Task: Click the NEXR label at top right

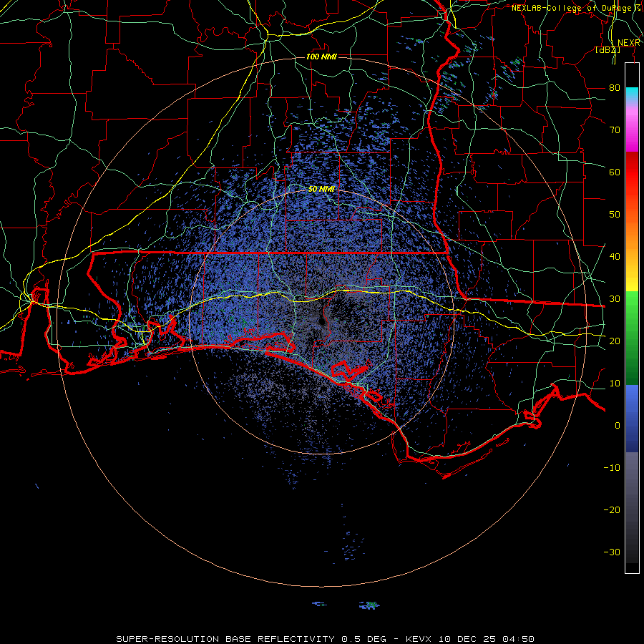Action: click(x=629, y=43)
